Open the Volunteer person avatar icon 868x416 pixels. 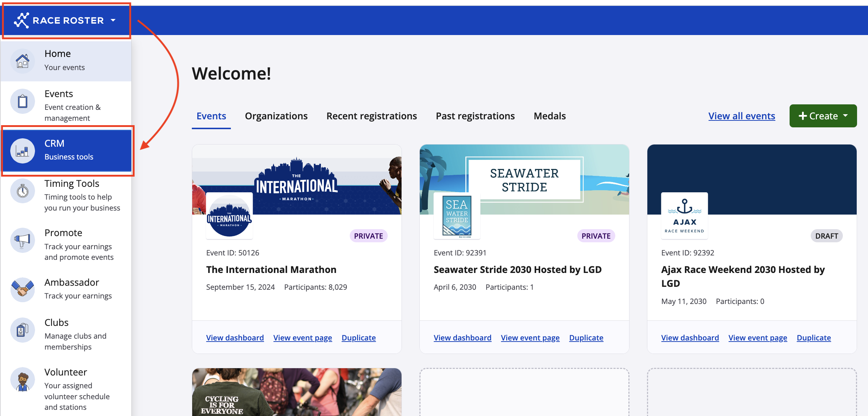[23, 380]
